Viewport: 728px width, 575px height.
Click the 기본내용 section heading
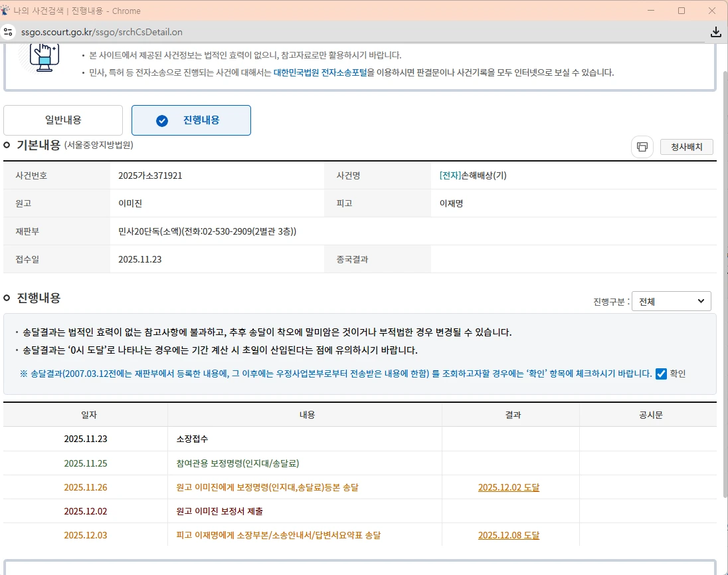39,145
